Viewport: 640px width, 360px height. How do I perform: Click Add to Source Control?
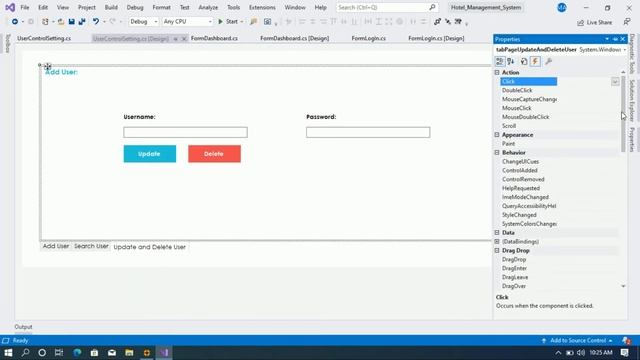tap(578, 340)
